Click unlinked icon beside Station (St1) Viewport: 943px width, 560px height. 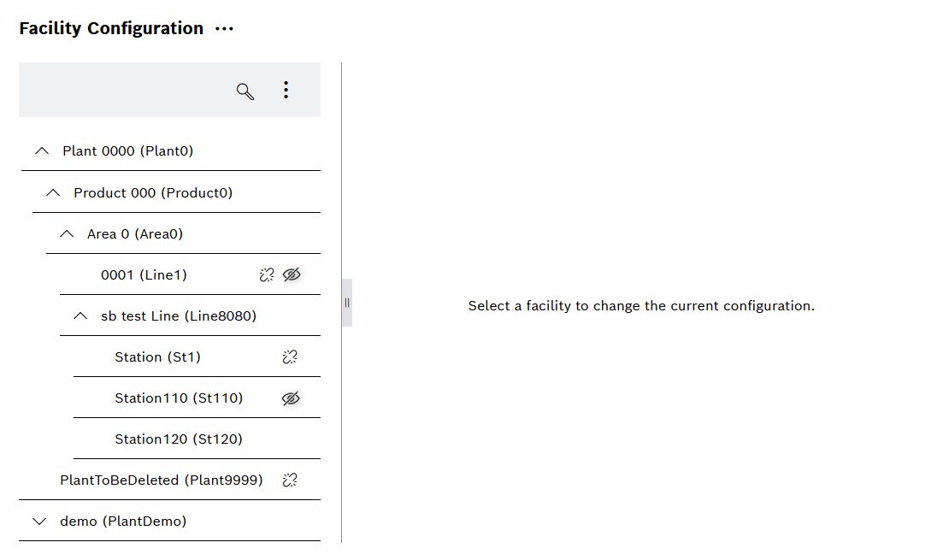point(290,357)
